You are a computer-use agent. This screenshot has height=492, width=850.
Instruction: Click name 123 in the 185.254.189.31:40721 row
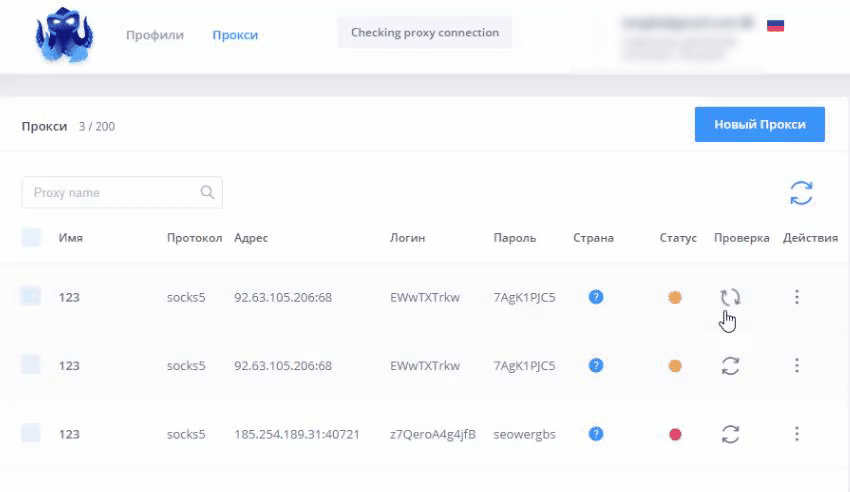[x=69, y=434]
